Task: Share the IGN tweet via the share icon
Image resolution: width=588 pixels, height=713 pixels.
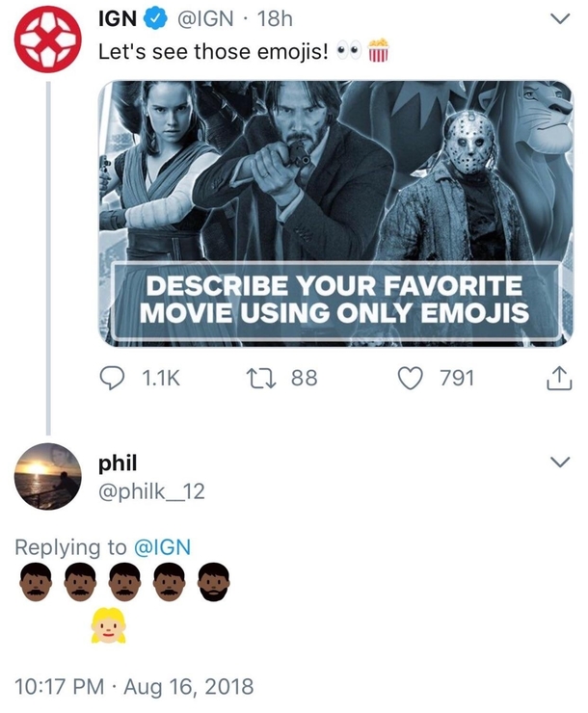Action: pos(558,378)
